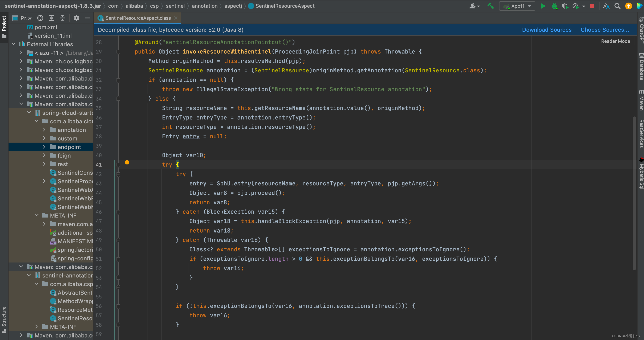This screenshot has height=340, width=644.
Task: Open the ChatGPT side panel
Action: coord(641,30)
